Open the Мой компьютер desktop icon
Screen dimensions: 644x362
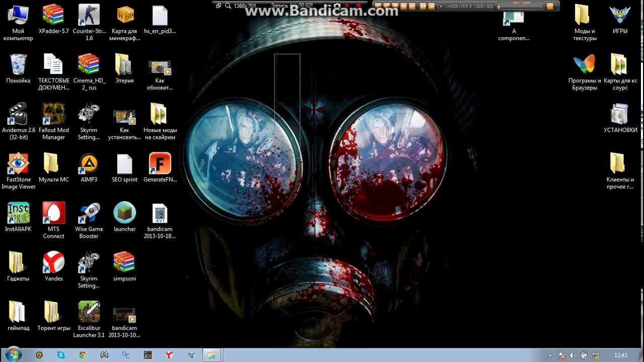coord(18,22)
